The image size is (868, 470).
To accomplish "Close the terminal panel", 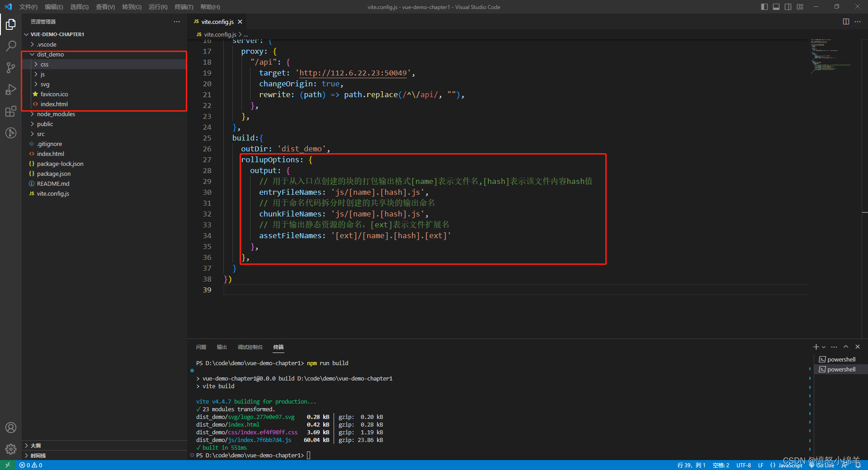I will (858, 347).
